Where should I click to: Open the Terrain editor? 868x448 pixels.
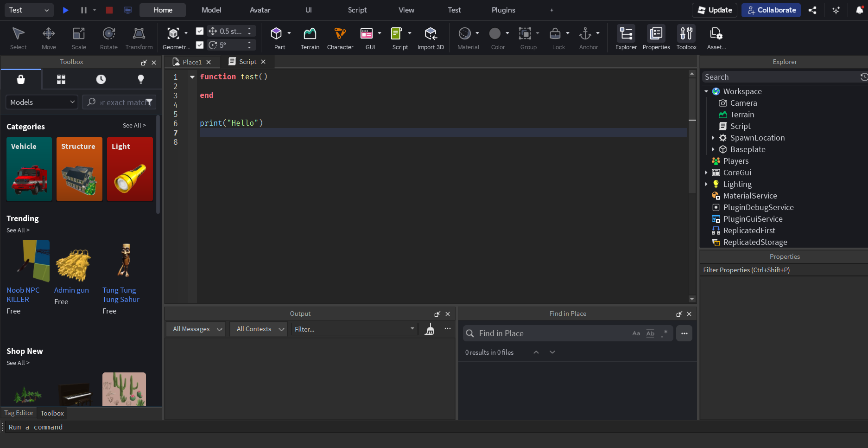[310, 37]
